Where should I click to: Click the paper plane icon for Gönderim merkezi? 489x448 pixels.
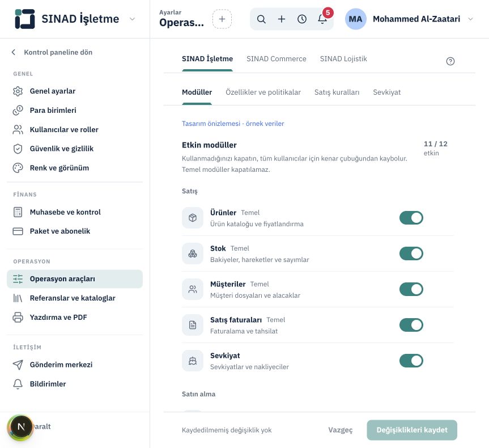coord(18,365)
